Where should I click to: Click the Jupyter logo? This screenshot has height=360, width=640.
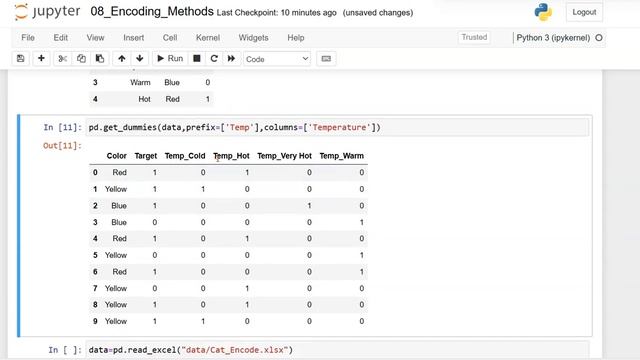[x=47, y=12]
